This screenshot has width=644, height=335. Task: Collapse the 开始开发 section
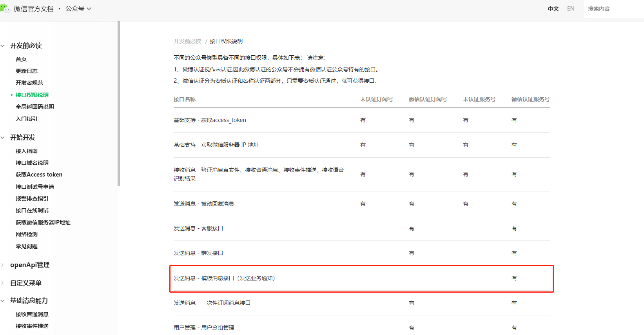[x=2, y=138]
